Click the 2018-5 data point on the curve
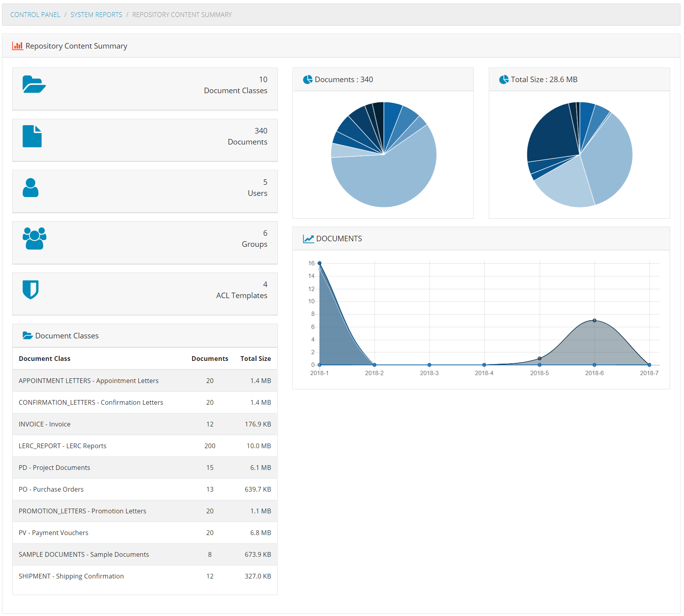684x616 pixels. coord(539,359)
